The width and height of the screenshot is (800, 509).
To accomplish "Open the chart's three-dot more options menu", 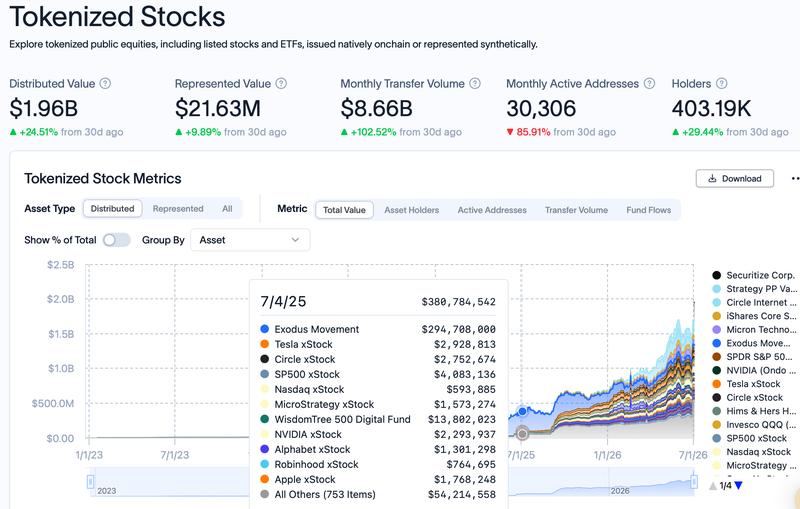I will tap(795, 179).
